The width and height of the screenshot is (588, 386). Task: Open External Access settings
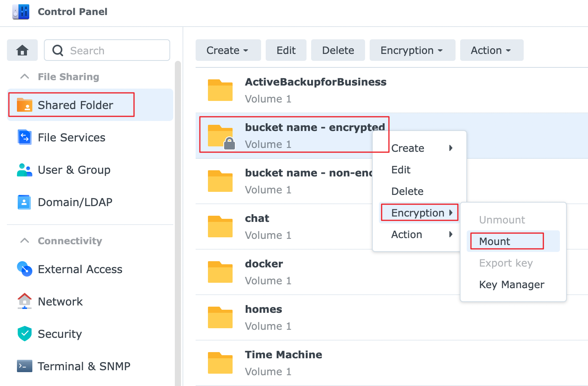click(x=80, y=269)
